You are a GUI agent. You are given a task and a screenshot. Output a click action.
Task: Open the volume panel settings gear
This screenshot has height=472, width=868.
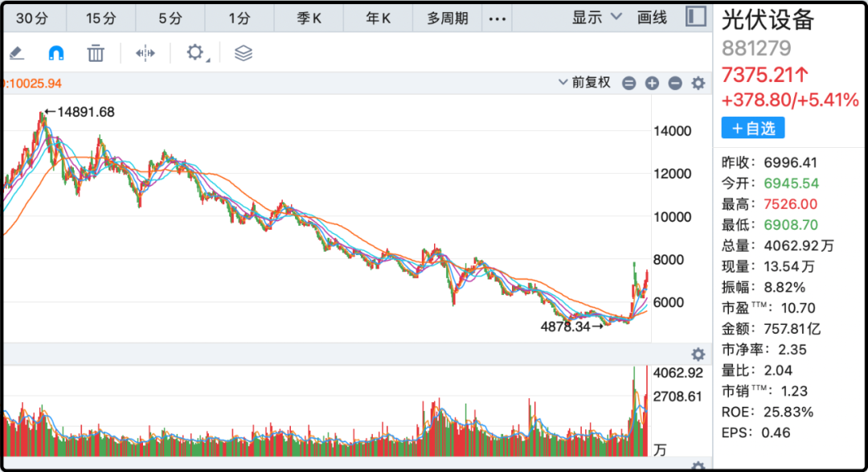click(x=698, y=354)
